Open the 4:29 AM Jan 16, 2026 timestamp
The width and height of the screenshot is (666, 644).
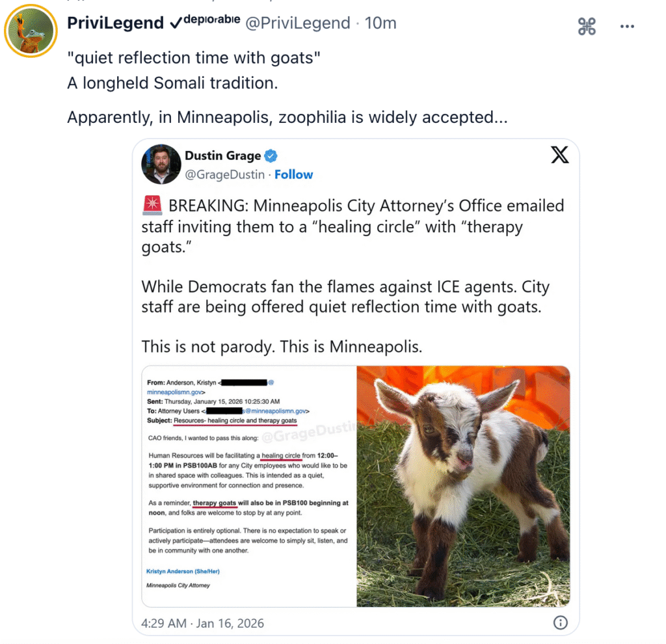tap(203, 623)
